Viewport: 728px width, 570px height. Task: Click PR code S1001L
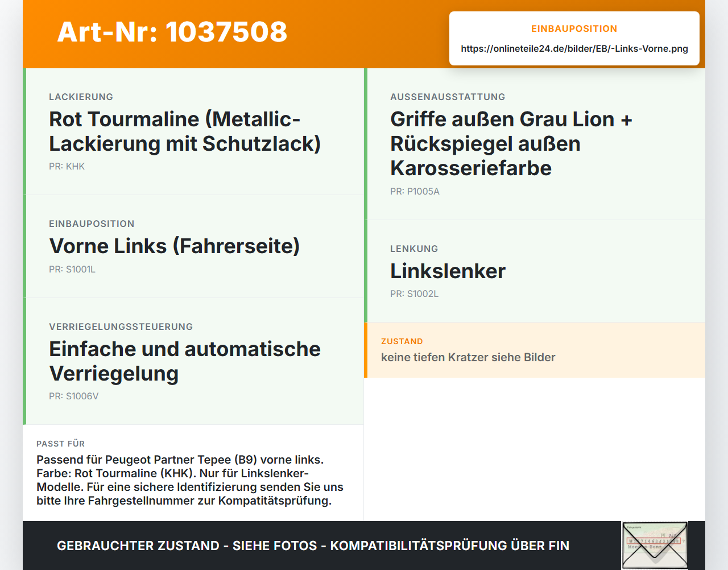[x=72, y=269]
